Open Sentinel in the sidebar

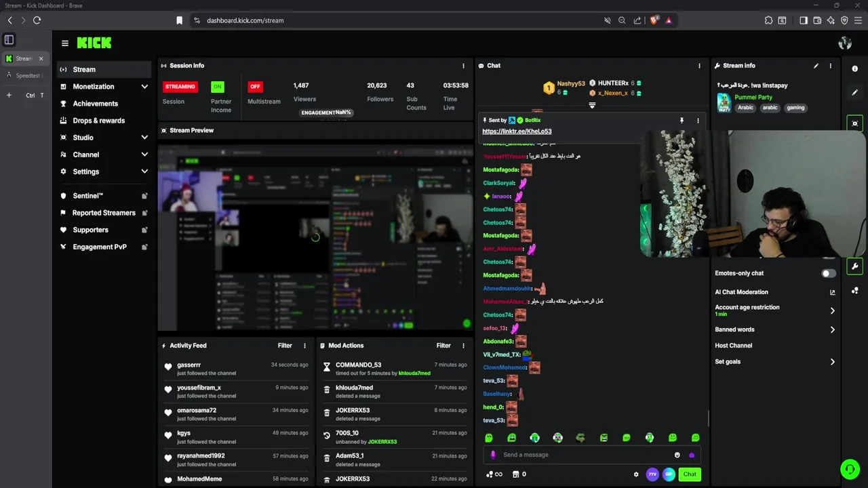coord(104,196)
